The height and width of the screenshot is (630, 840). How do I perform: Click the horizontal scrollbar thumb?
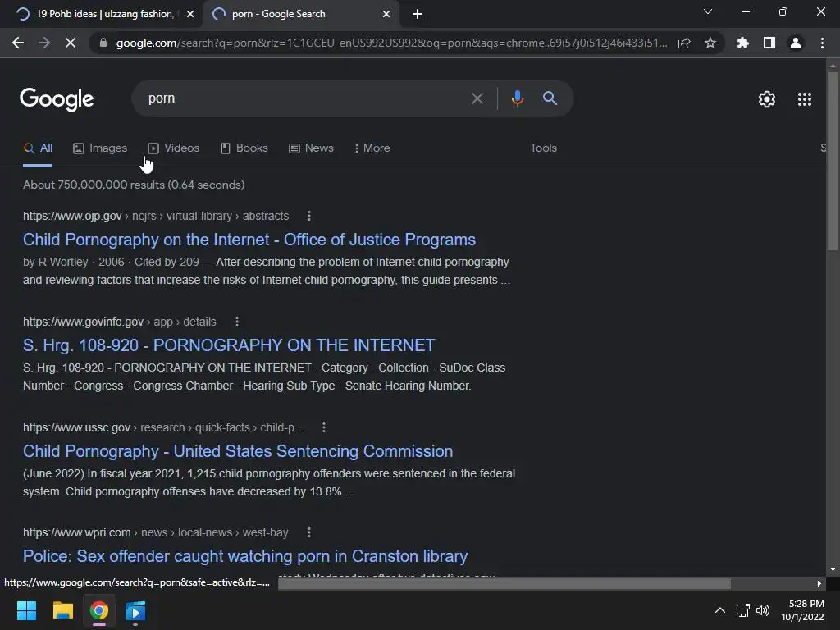click(x=504, y=583)
